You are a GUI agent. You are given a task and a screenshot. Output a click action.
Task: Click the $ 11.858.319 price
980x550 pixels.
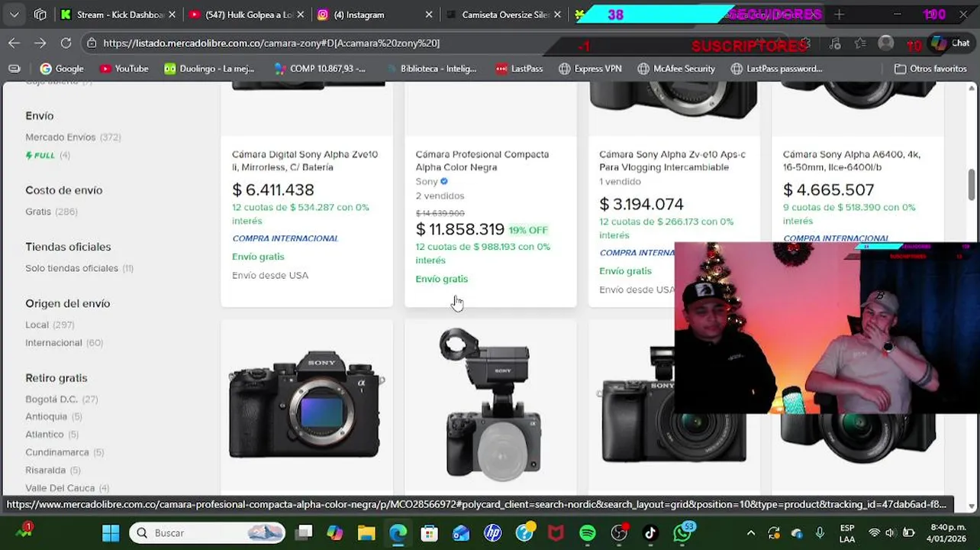pyautogui.click(x=459, y=229)
